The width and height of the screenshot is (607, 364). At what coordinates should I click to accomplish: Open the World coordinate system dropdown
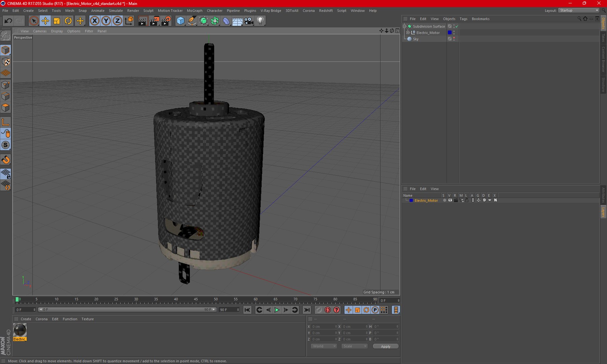(x=323, y=346)
